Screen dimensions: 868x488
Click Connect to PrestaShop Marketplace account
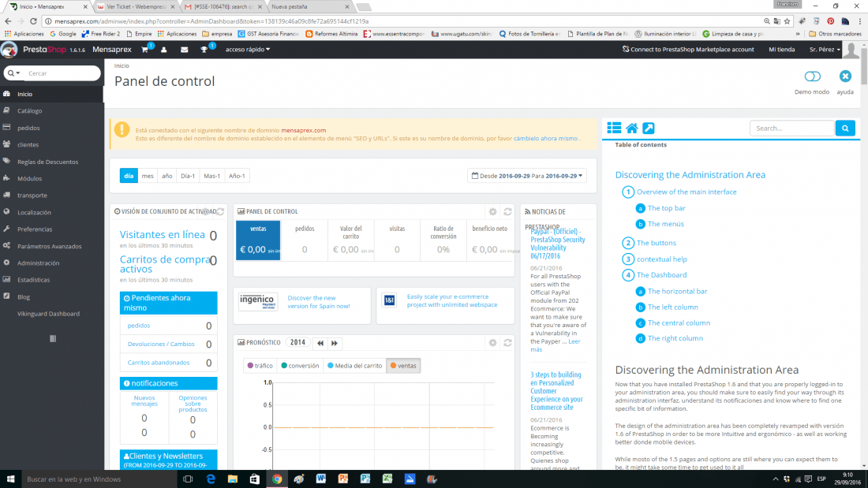688,50
